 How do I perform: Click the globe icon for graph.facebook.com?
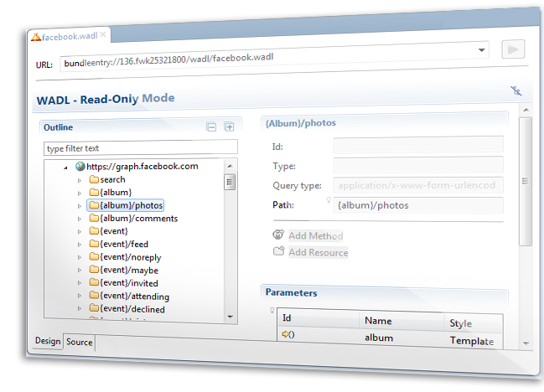click(x=80, y=167)
